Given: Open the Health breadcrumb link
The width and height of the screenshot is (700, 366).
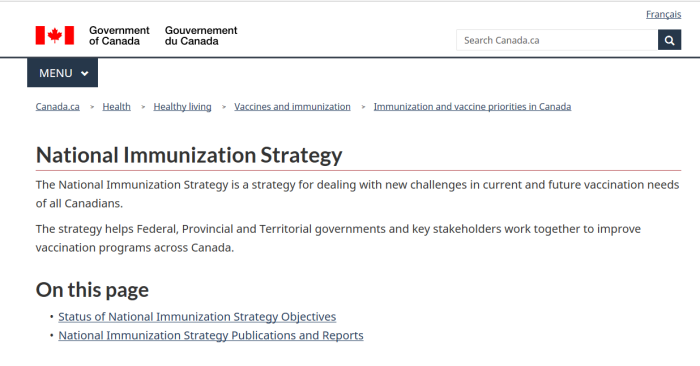Looking at the screenshot, I should click(117, 107).
